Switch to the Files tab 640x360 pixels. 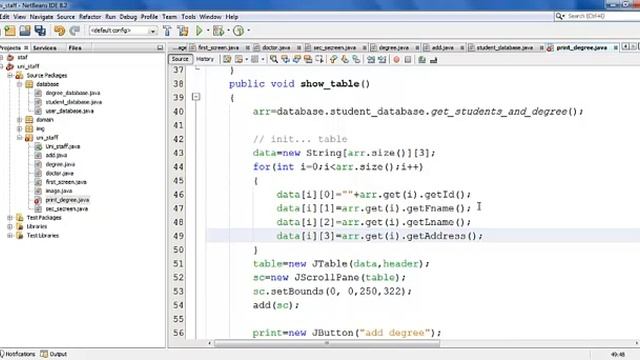[75, 48]
